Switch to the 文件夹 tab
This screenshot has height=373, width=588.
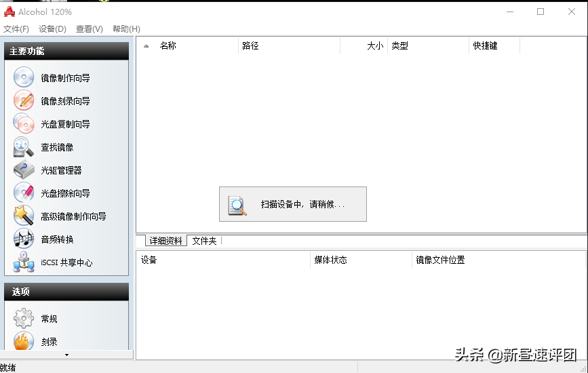pos(204,241)
